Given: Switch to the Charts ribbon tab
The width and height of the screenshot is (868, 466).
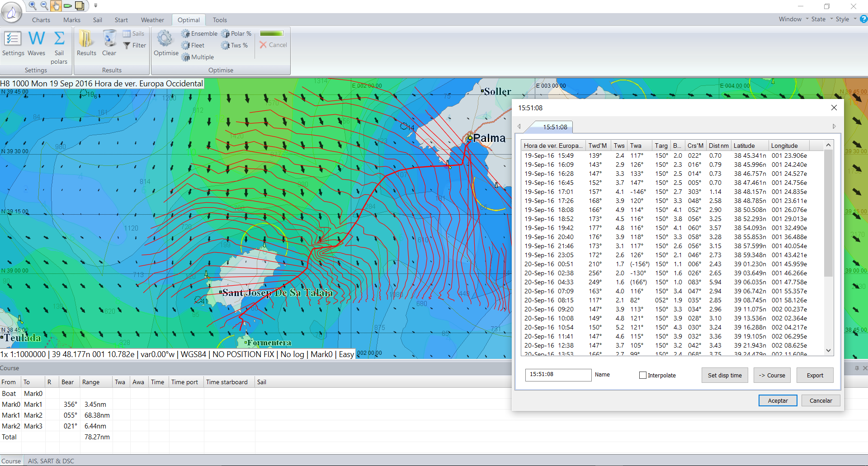Looking at the screenshot, I should [x=41, y=20].
